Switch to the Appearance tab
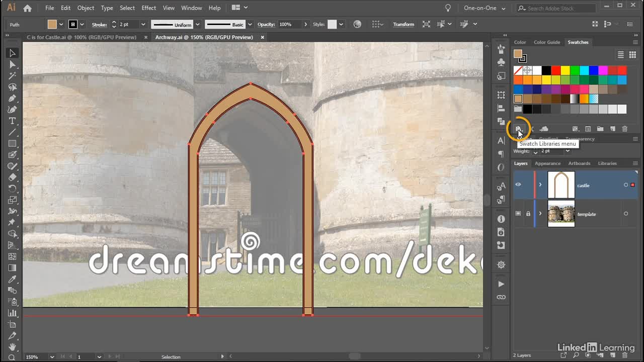644x362 pixels. coord(547,163)
